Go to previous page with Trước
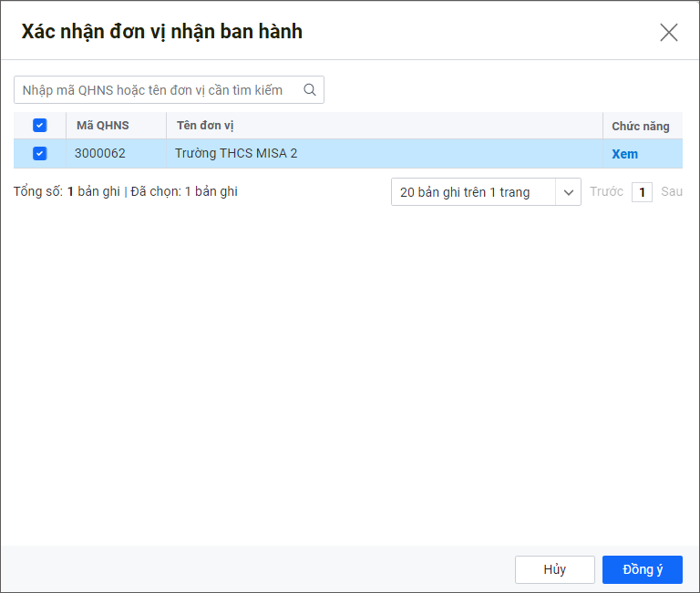700x593 pixels. click(606, 192)
